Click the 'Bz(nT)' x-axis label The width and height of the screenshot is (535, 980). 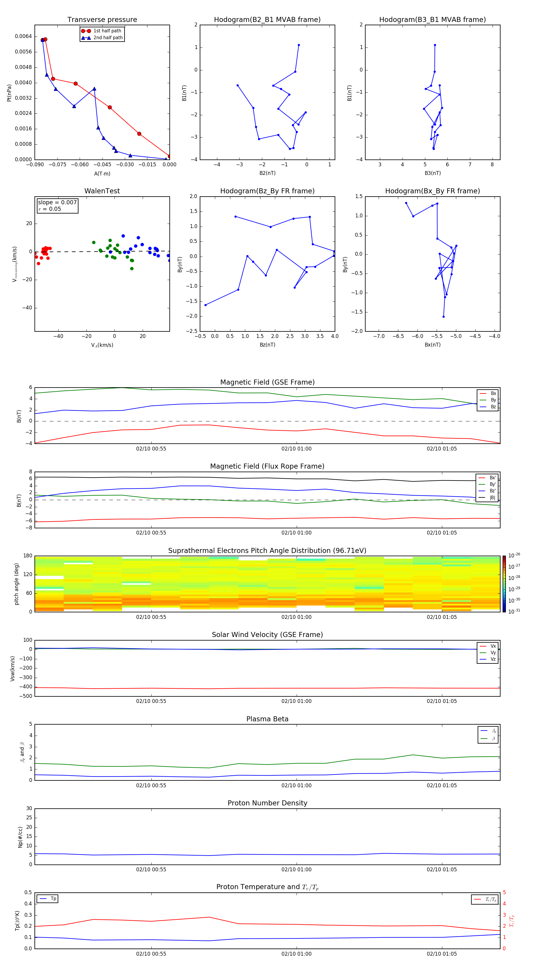tap(267, 345)
